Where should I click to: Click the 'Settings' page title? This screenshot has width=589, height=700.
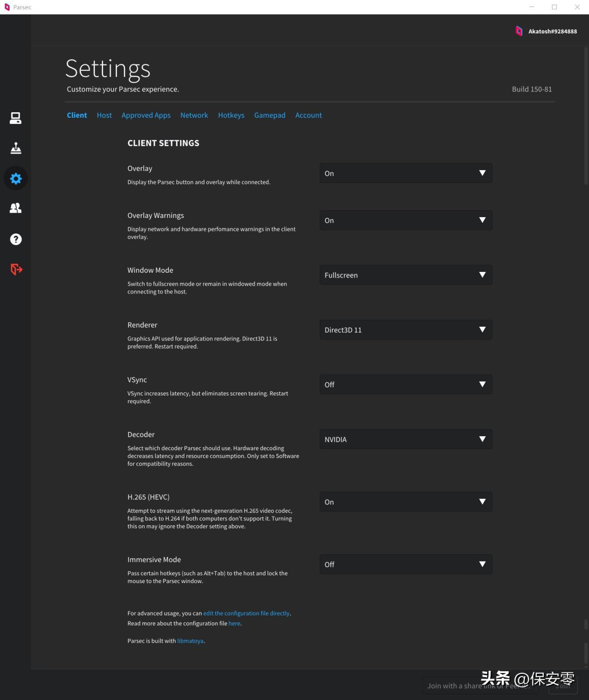pyautogui.click(x=108, y=69)
